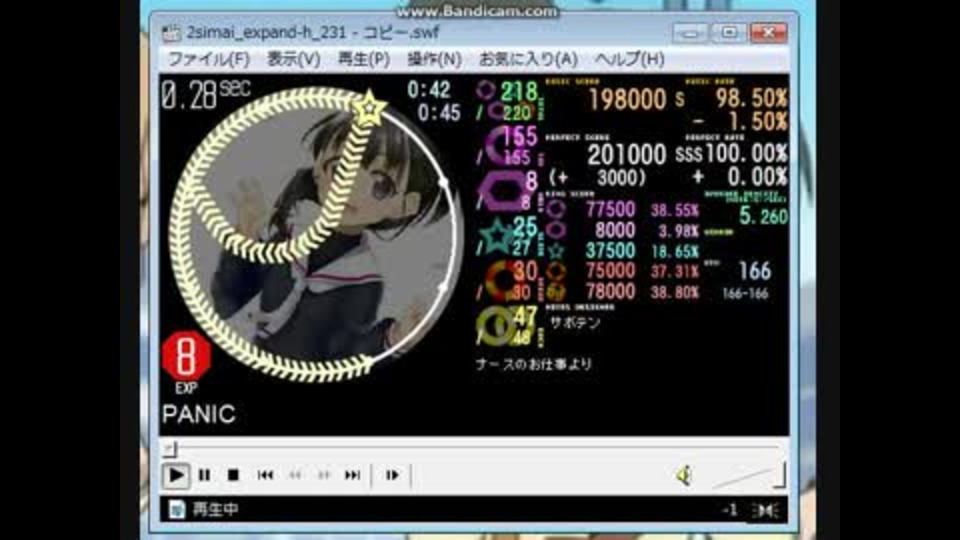Click the small teal star beside 37500
Screen dimensions: 960x540
click(555, 250)
